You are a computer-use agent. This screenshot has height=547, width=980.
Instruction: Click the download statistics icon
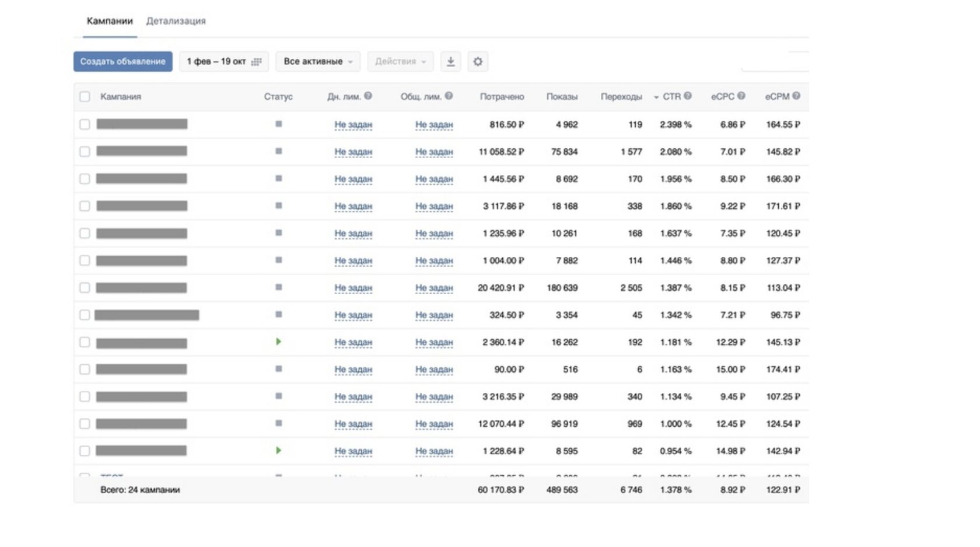click(x=450, y=61)
